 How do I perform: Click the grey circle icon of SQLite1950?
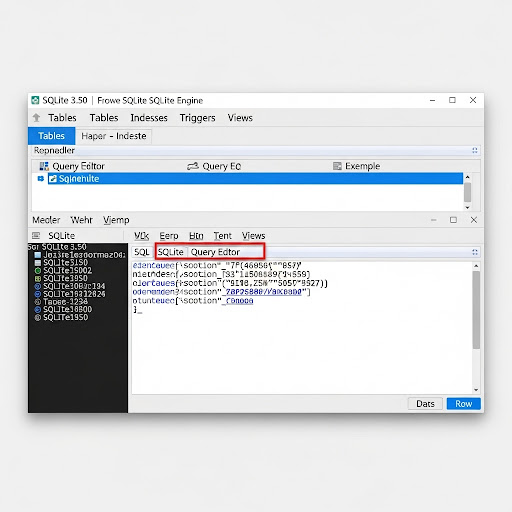(38, 318)
